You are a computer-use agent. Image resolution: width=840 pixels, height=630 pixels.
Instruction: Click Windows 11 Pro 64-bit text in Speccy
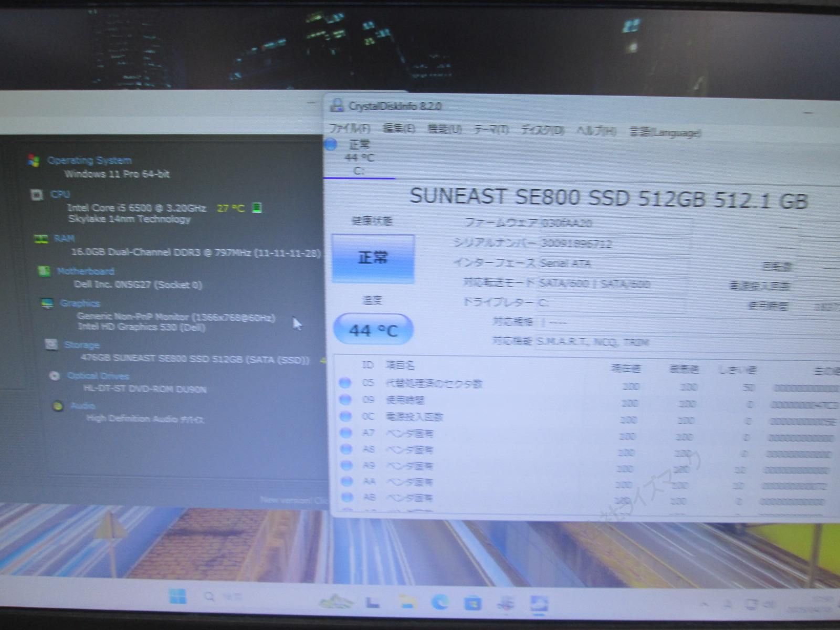pyautogui.click(x=117, y=174)
